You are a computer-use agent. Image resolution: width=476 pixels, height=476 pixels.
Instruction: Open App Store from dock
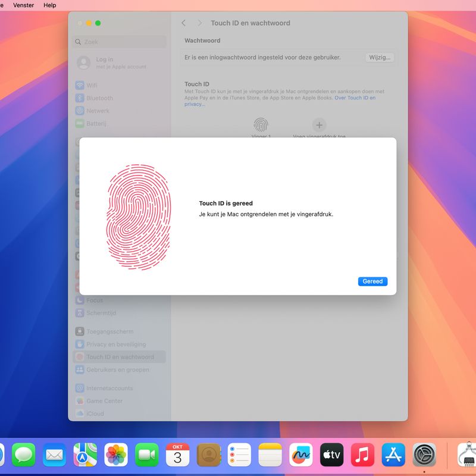point(393,455)
